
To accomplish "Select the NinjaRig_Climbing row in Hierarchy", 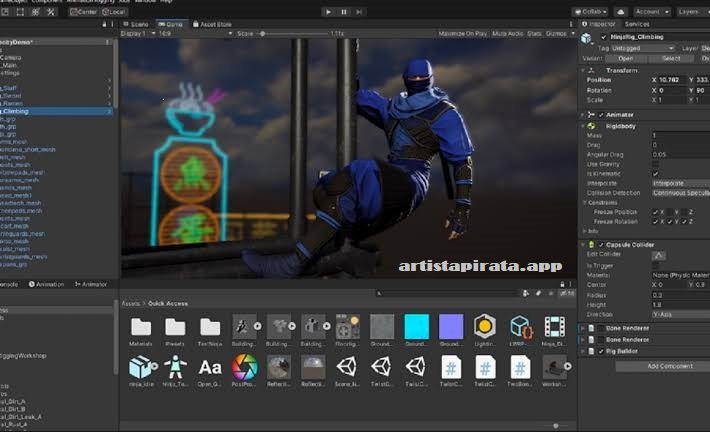I will pos(56,111).
